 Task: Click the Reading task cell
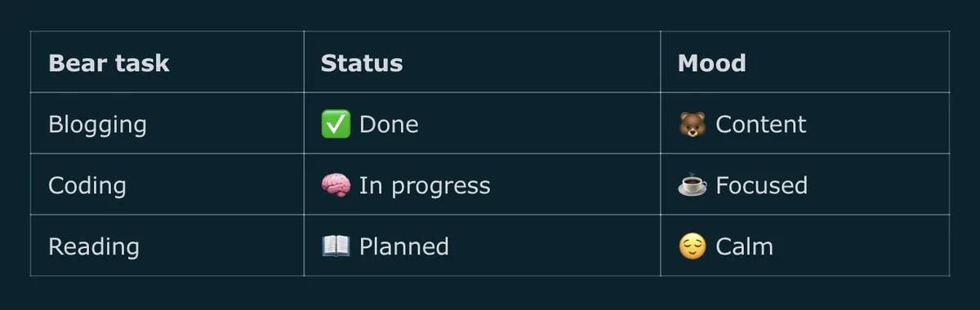click(167, 246)
